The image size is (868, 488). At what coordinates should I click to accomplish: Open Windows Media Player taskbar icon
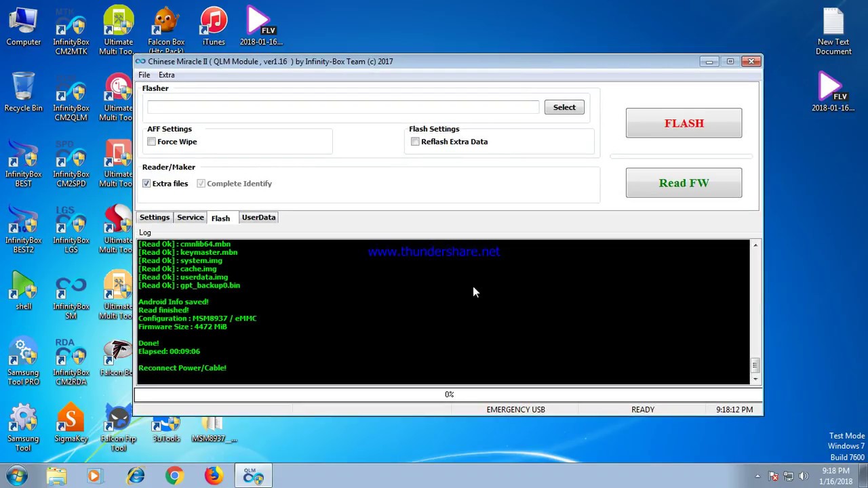[94, 476]
